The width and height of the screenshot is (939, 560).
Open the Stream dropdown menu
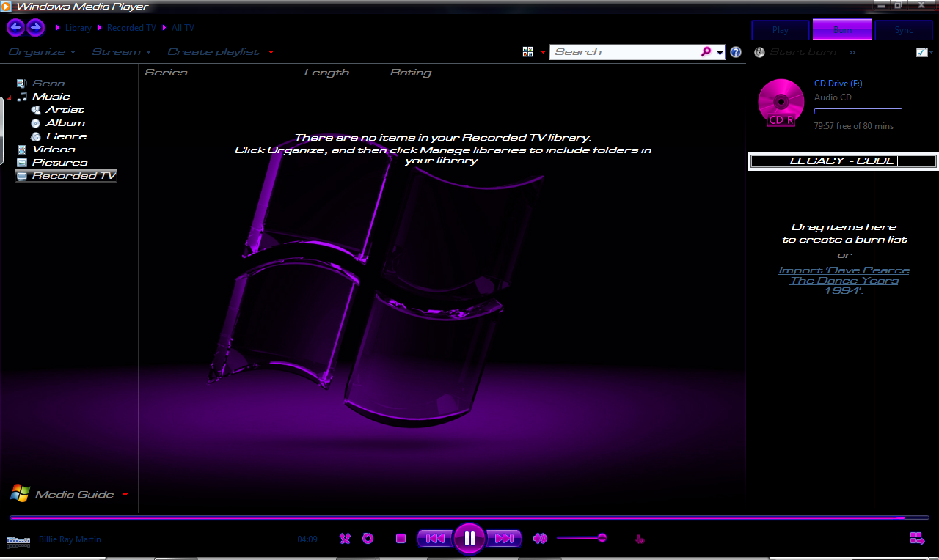[x=121, y=52]
